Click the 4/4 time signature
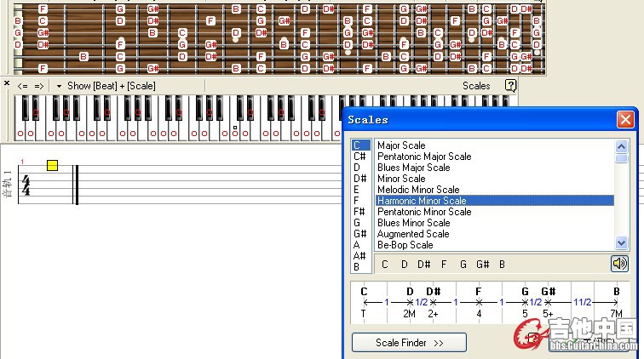 coord(25,185)
